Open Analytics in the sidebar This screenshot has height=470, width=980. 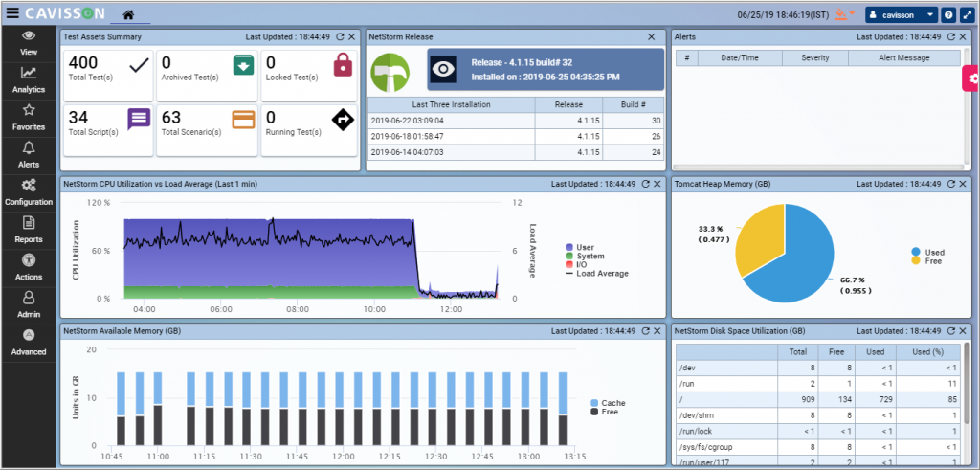pos(29,80)
